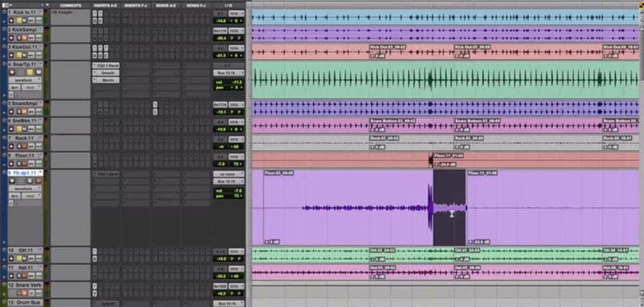Mute the KickSampl track
644x307 pixels.
tap(24, 38)
